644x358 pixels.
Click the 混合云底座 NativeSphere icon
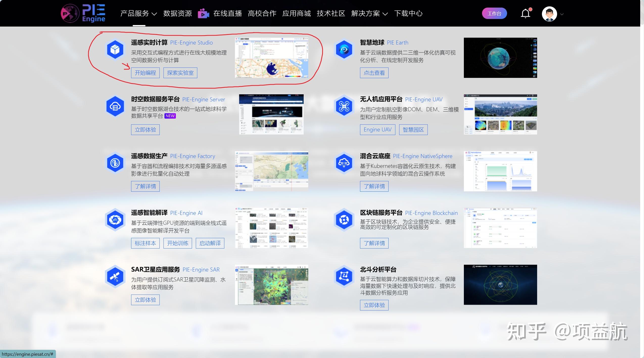pyautogui.click(x=344, y=163)
